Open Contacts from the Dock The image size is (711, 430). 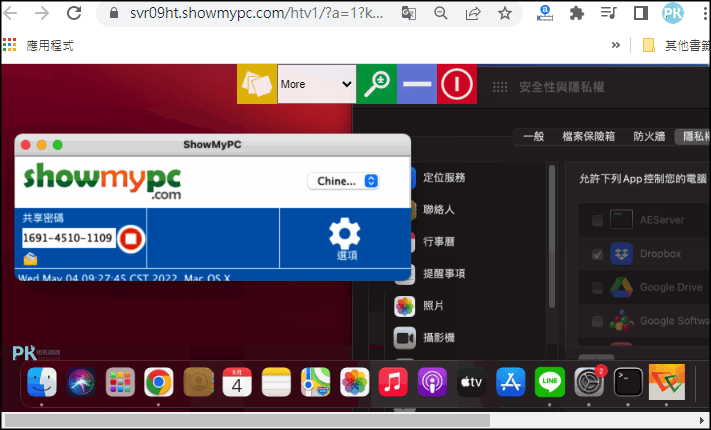click(198, 382)
